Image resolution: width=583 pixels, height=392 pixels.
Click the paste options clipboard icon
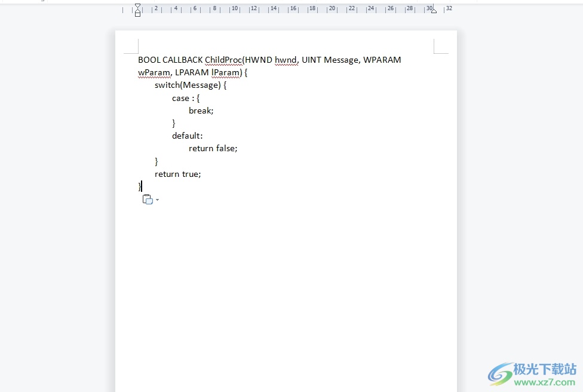pos(148,200)
